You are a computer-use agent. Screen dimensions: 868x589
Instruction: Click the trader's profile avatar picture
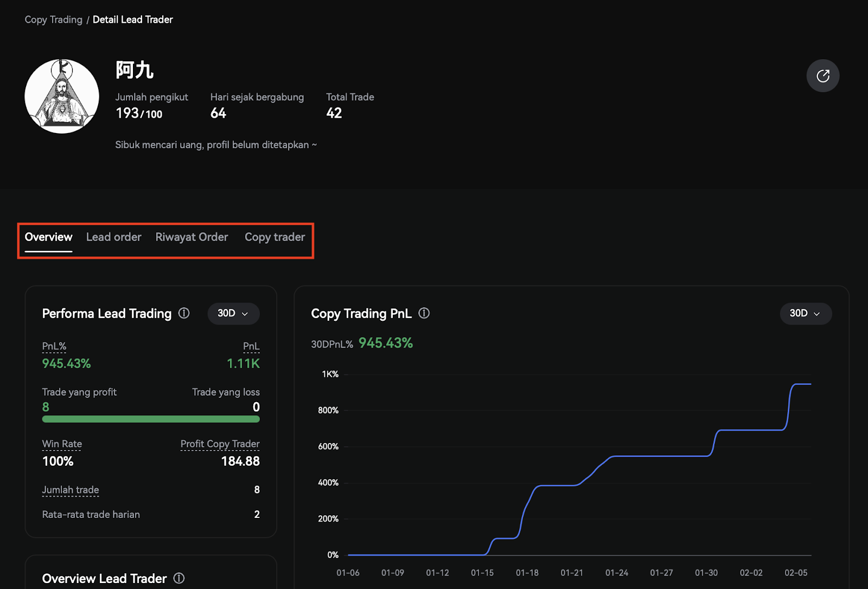(62, 96)
